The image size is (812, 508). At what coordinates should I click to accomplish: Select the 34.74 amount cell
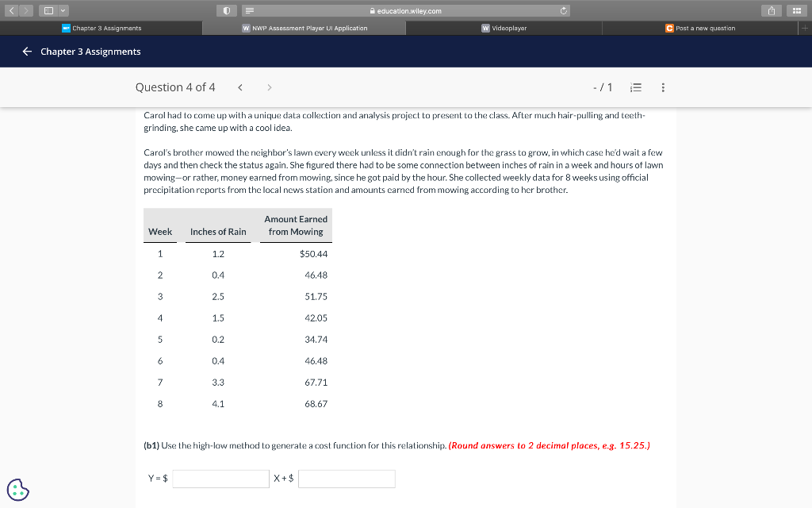pyautogui.click(x=316, y=340)
